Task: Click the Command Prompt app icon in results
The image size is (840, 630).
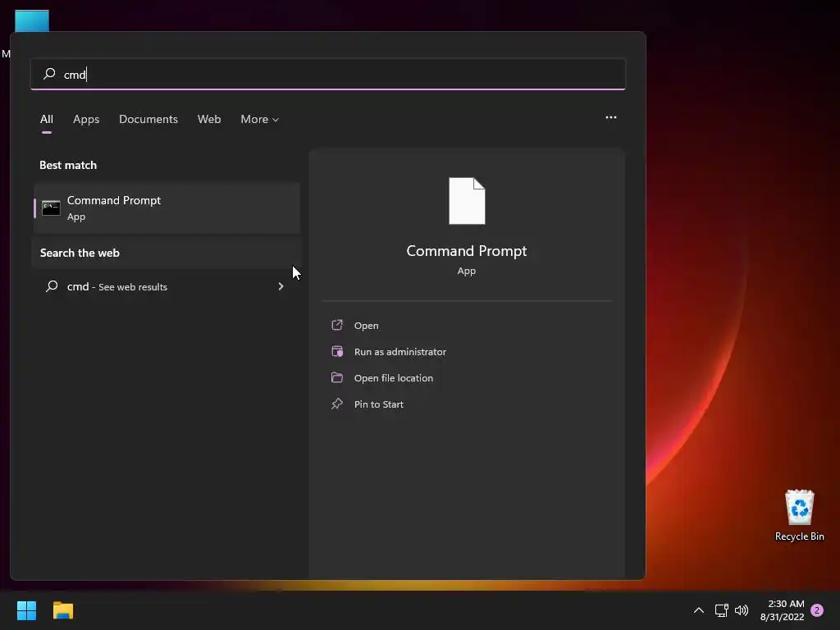Action: click(x=51, y=208)
